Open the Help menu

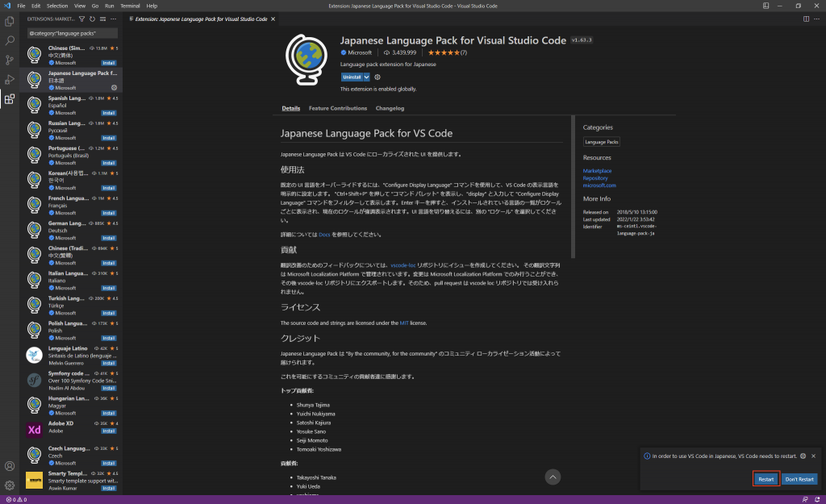[152, 6]
